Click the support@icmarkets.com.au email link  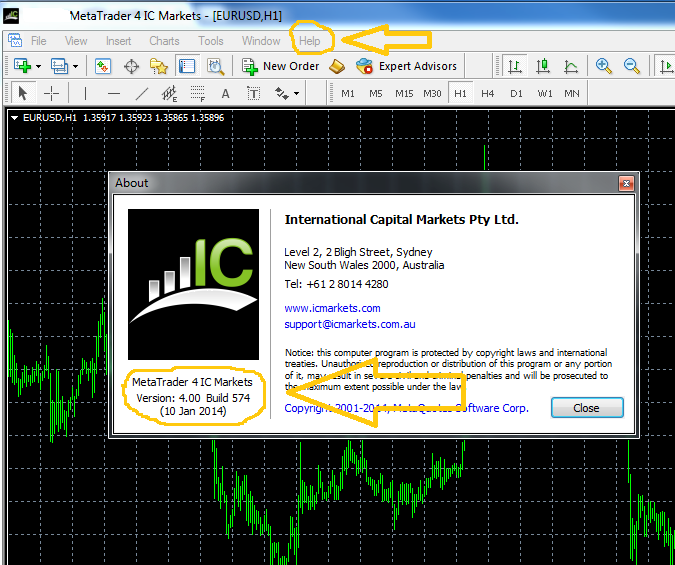tap(350, 324)
